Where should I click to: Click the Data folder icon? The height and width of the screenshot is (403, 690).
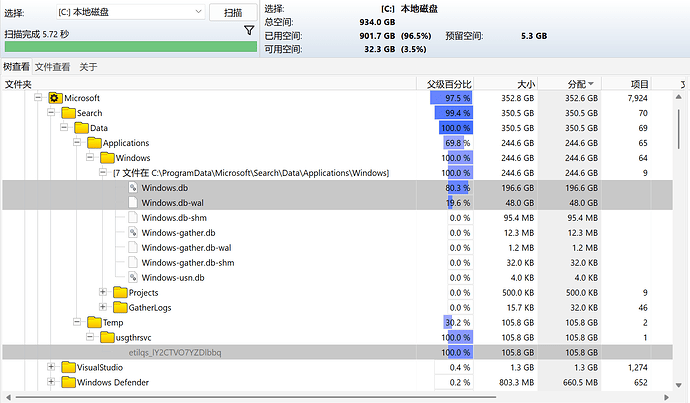[x=81, y=128]
